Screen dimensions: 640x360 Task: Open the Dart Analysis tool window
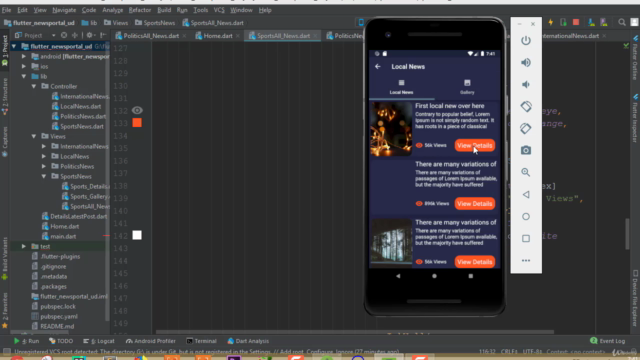click(x=248, y=341)
